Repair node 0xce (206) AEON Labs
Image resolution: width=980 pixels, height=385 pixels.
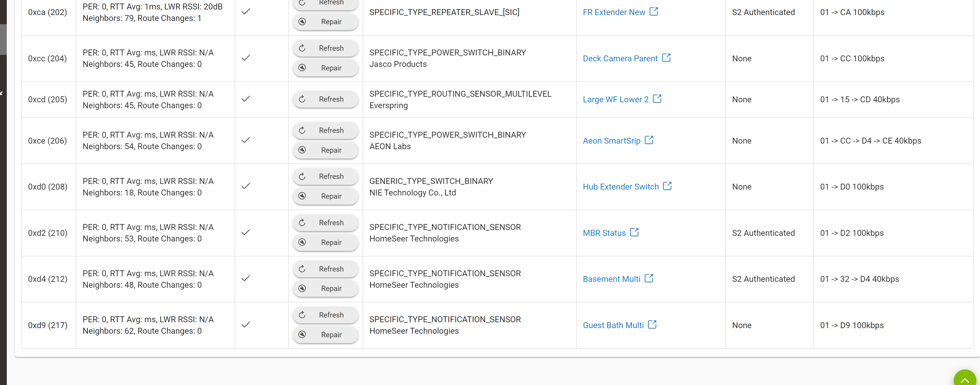point(326,150)
